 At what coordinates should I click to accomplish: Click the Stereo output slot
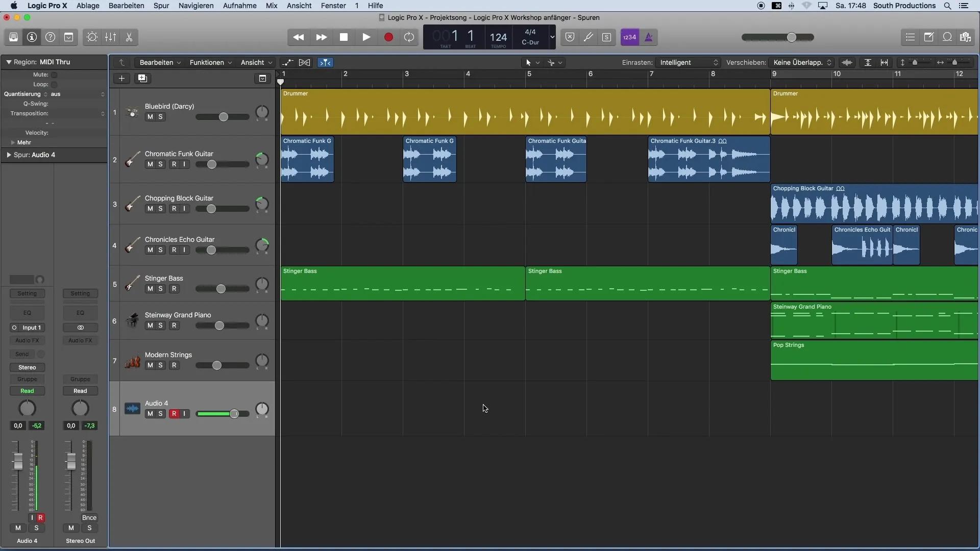[x=27, y=368]
